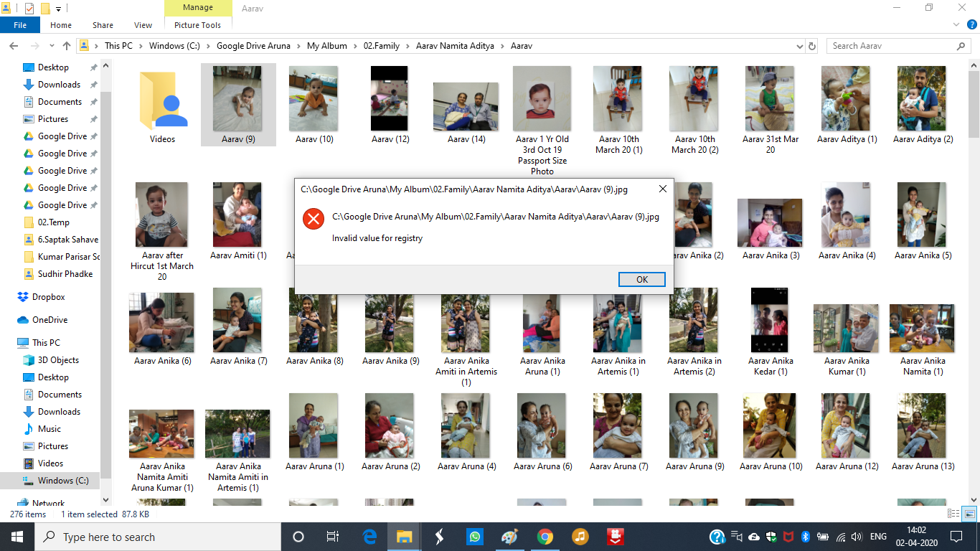Click the 02.Family breadcrumb link
This screenshot has height=551, width=980.
(382, 46)
